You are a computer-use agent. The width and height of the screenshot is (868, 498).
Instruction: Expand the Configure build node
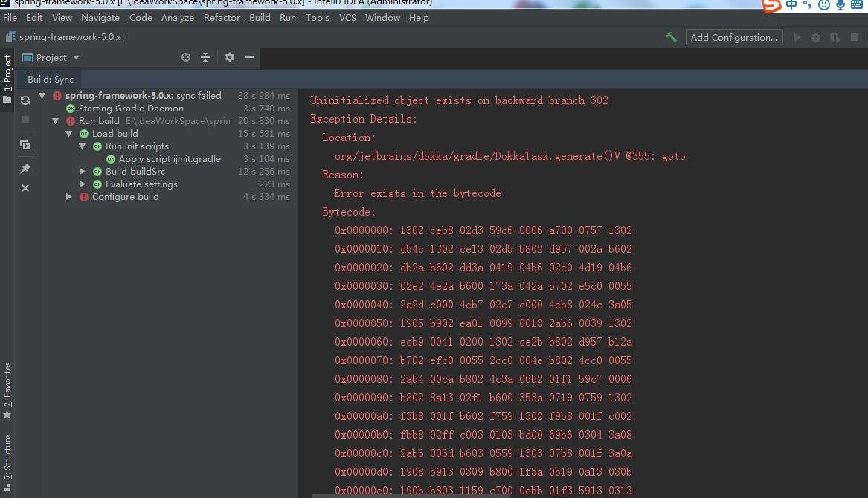[x=69, y=197]
